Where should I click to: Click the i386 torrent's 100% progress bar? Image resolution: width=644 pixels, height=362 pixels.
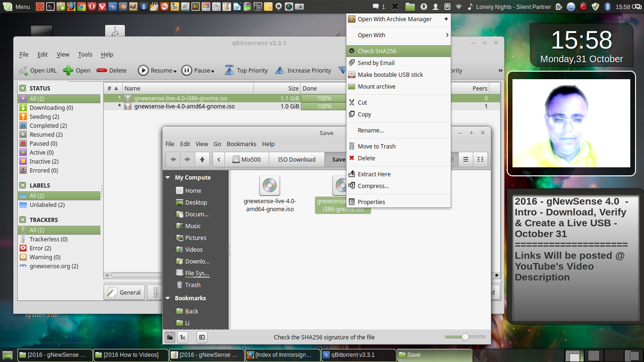[324, 99]
